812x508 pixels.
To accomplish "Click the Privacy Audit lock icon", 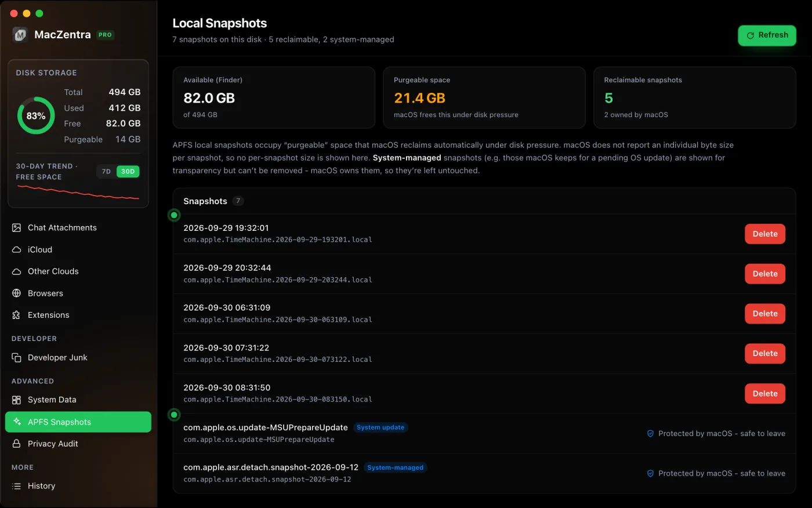I will point(16,444).
